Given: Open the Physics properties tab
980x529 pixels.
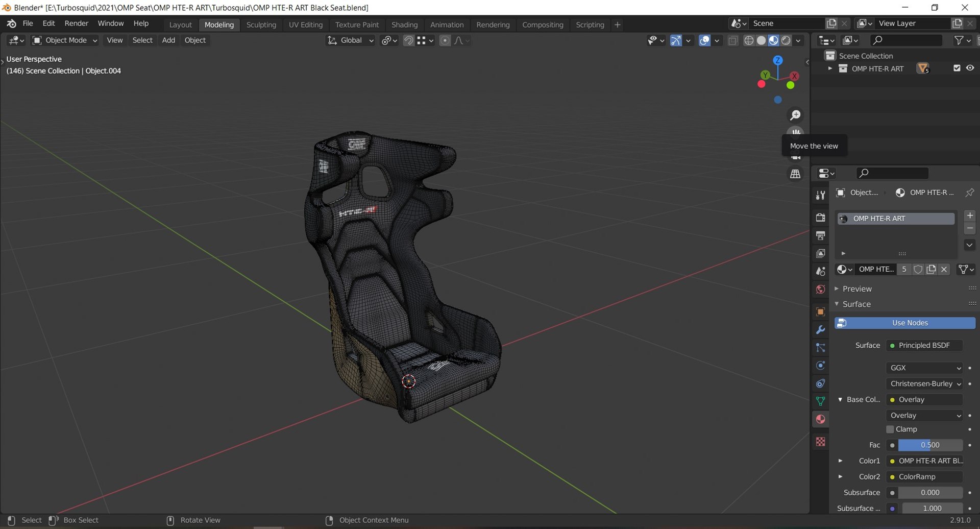Looking at the screenshot, I should (x=820, y=366).
